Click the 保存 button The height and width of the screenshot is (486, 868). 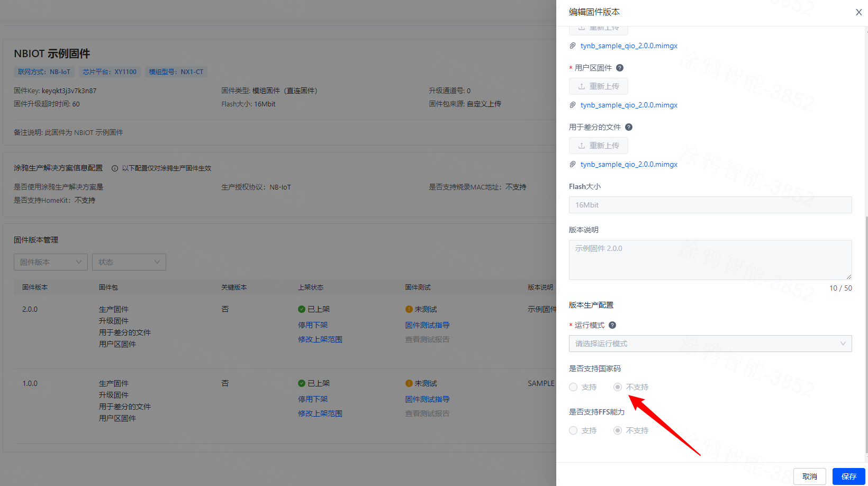[x=849, y=476]
